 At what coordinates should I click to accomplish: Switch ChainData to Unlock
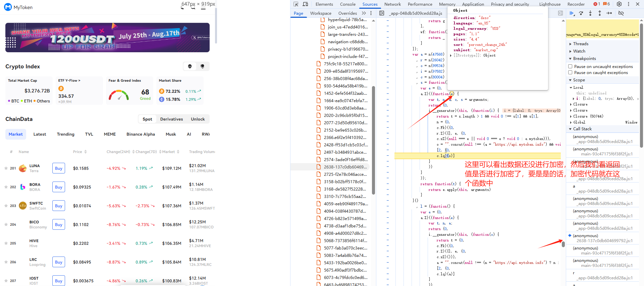(x=198, y=119)
